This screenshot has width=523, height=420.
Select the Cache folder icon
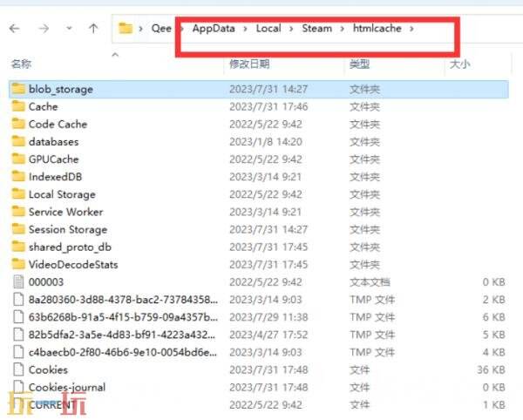[x=18, y=106]
